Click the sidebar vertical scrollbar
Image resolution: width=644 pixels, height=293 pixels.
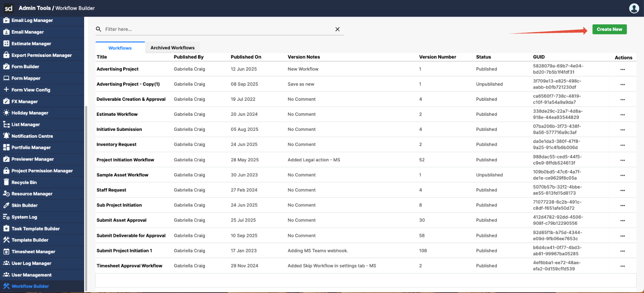coord(85,198)
